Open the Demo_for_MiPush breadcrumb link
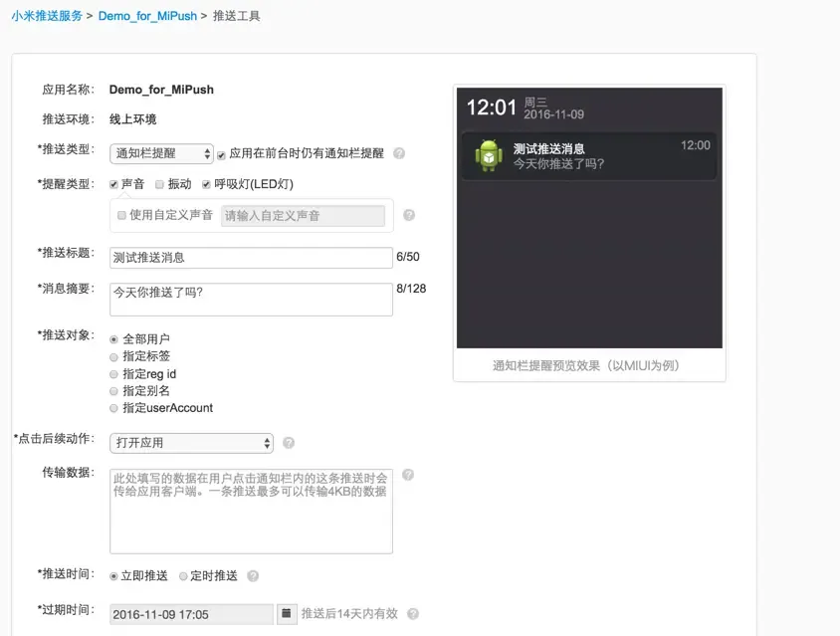The height and width of the screenshot is (636, 840). click(147, 16)
